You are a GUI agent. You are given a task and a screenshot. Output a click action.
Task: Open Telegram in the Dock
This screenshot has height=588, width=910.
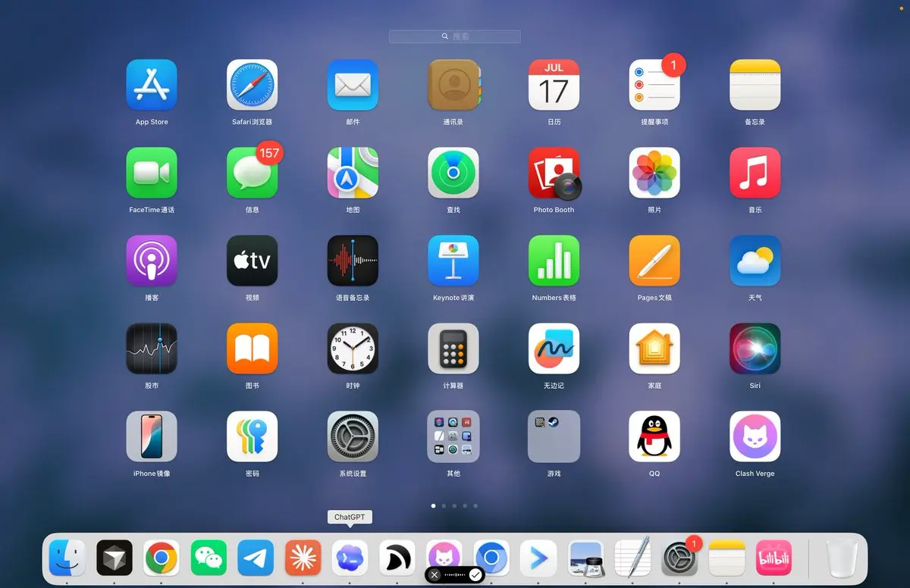[256, 558]
